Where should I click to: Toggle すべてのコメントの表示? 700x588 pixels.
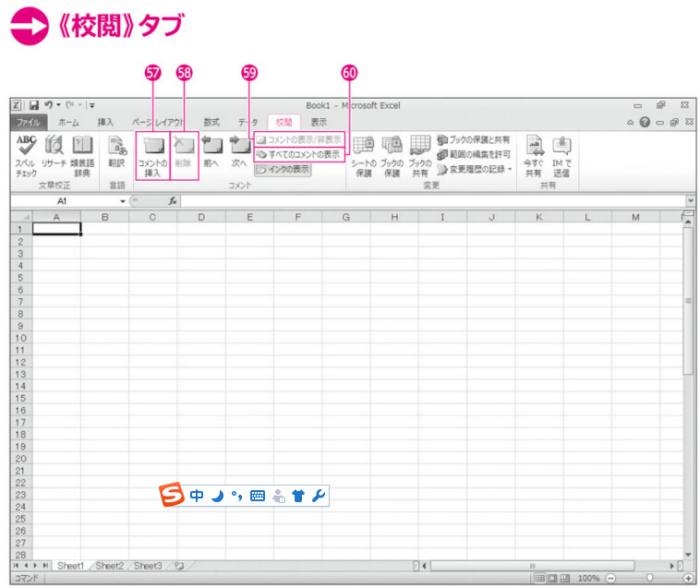[x=299, y=154]
